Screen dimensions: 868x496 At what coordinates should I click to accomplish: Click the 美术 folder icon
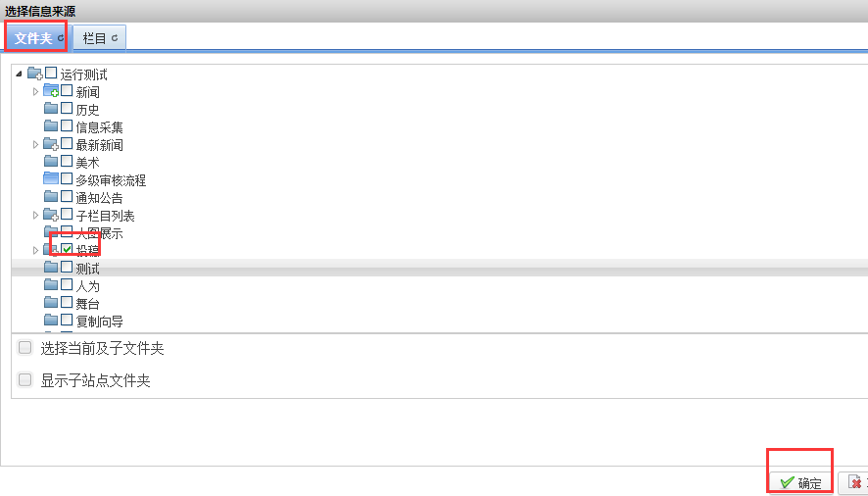click(51, 162)
